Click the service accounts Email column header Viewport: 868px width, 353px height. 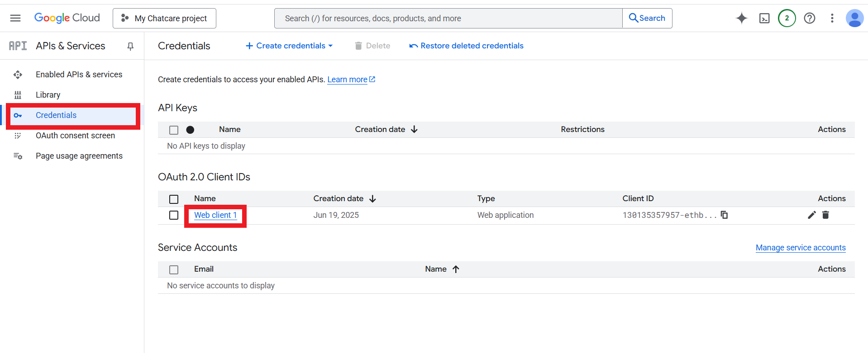coord(204,269)
